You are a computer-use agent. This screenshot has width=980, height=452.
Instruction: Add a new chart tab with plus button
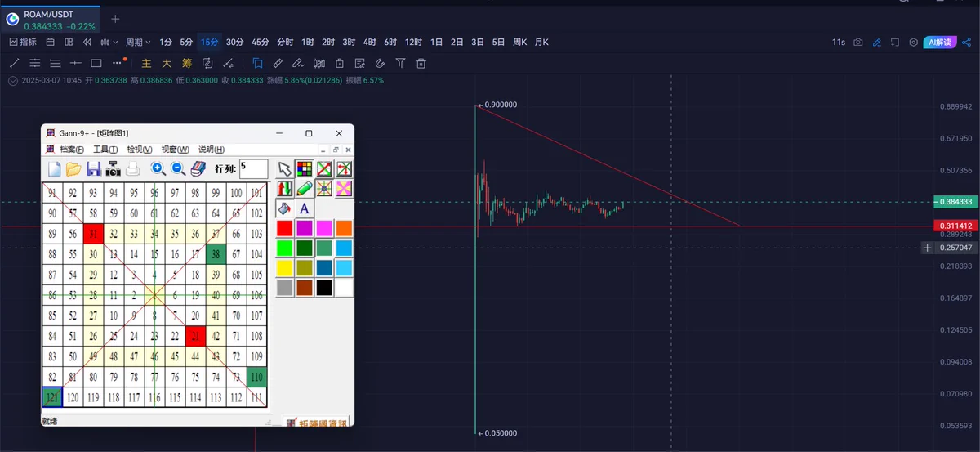(x=115, y=19)
